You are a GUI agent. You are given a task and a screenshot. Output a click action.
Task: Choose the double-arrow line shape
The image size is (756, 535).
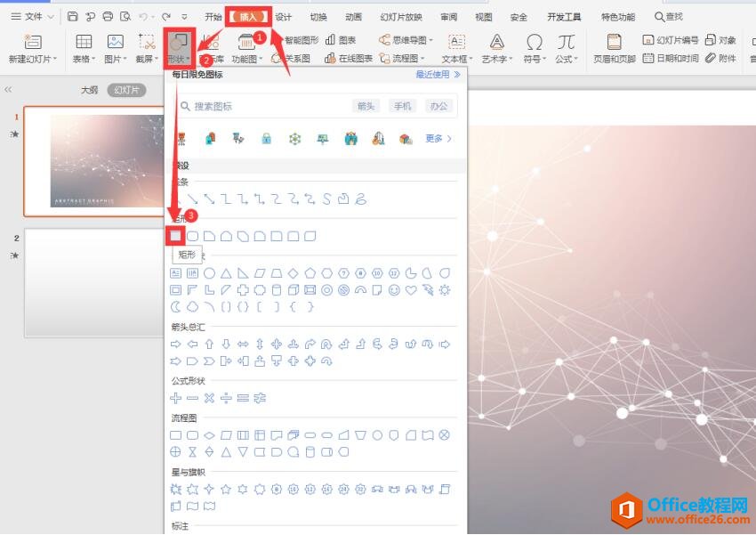pyautogui.click(x=209, y=199)
